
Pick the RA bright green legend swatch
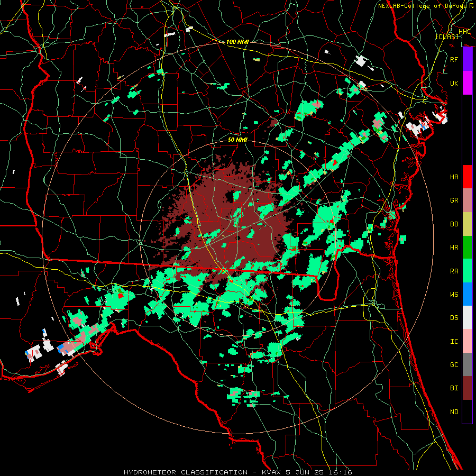click(467, 271)
